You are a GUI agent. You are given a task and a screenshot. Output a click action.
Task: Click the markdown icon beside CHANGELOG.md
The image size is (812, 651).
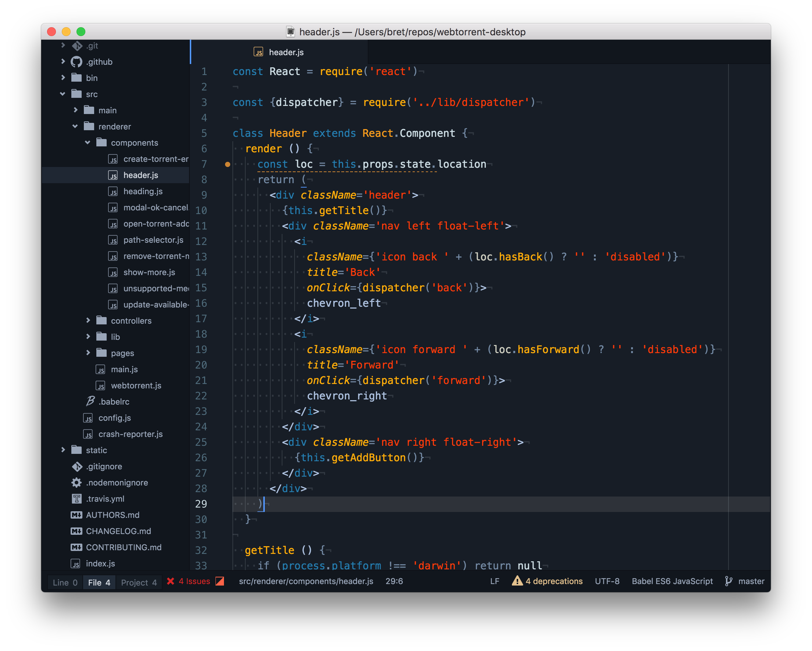coord(76,531)
